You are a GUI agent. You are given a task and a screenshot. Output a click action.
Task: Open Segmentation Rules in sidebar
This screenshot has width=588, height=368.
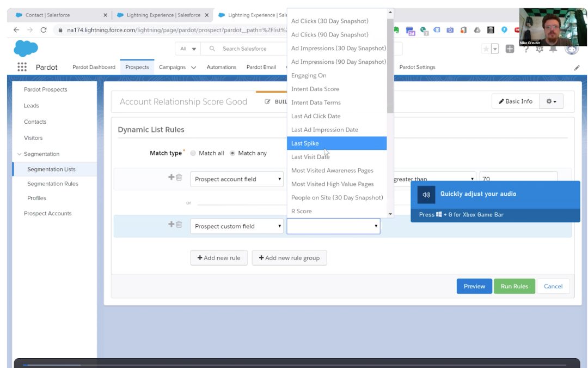(x=52, y=184)
